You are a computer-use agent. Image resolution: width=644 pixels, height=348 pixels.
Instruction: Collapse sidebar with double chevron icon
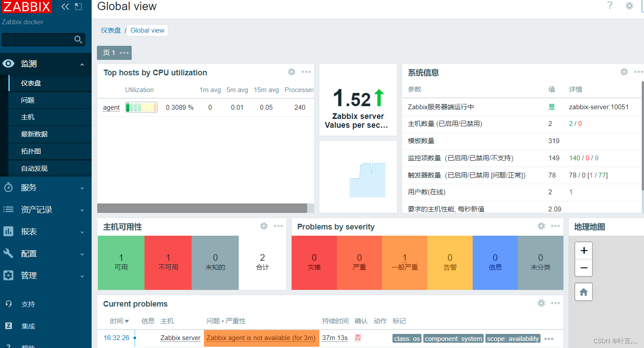[65, 7]
